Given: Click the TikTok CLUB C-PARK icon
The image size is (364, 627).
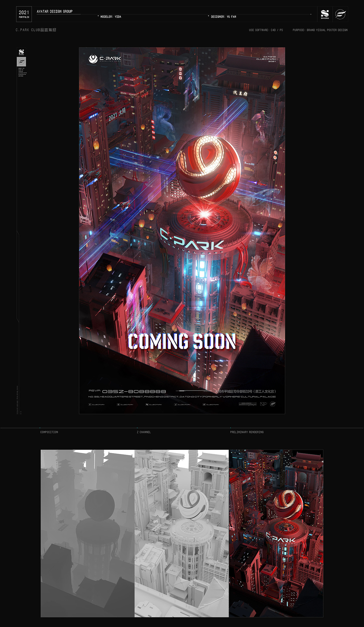Looking at the screenshot, I should coord(175,404).
